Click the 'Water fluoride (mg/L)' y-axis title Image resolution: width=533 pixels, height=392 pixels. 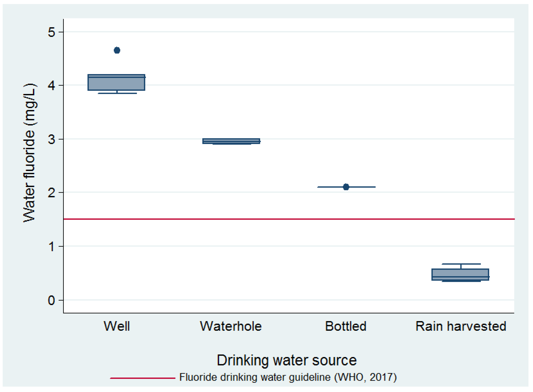pos(29,153)
